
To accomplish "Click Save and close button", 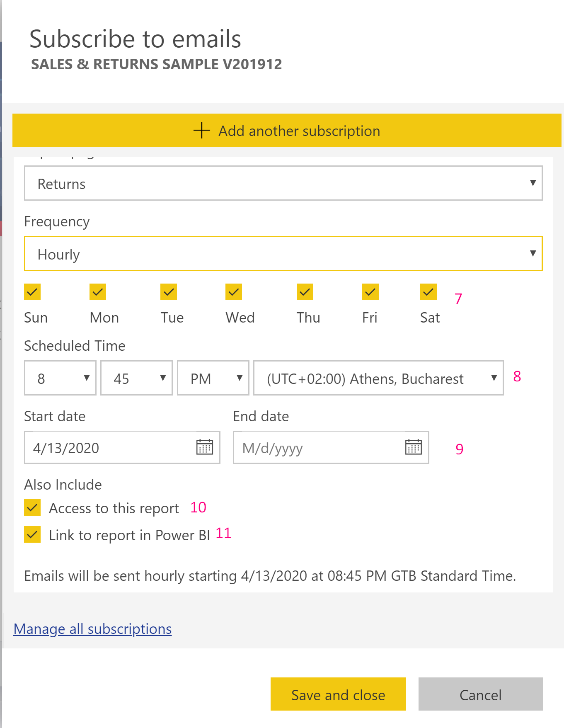I will click(x=338, y=694).
